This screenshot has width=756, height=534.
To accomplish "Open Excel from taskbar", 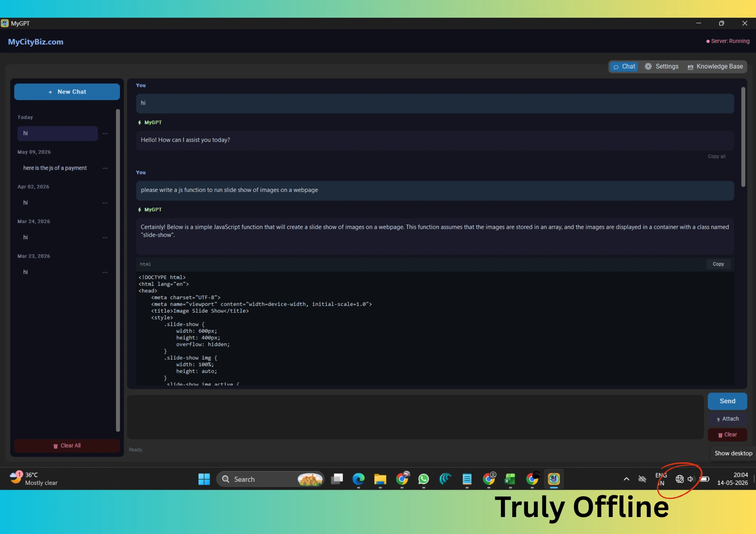I will click(x=510, y=479).
